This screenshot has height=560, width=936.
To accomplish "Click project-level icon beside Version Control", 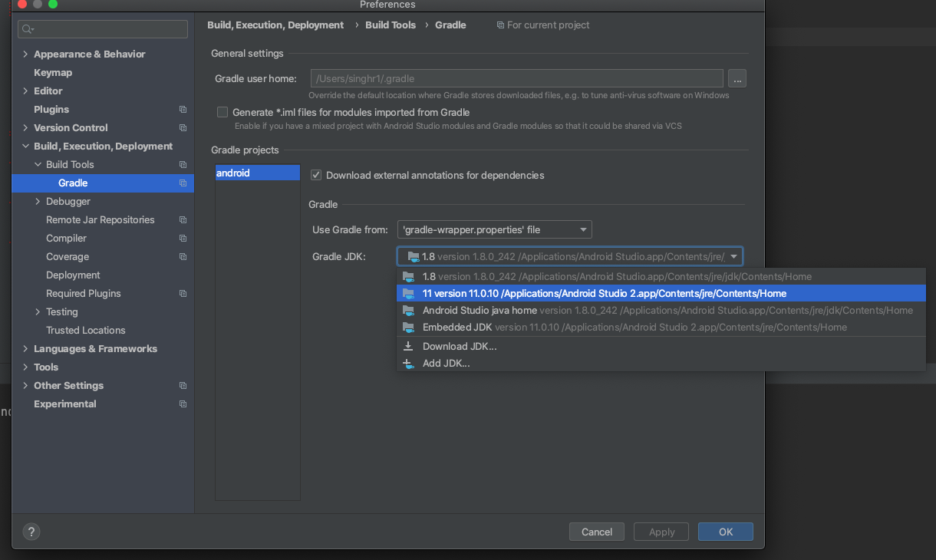I will 183,128.
